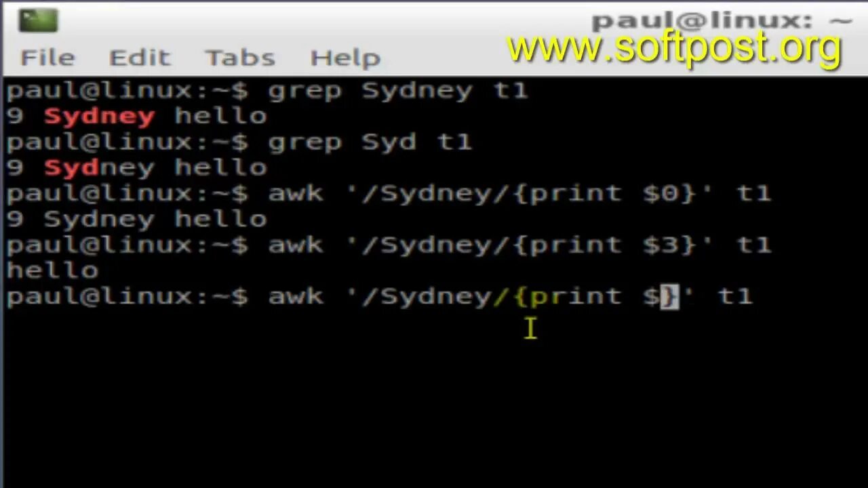
Task: Click the red Syd match in second output
Action: point(71,168)
